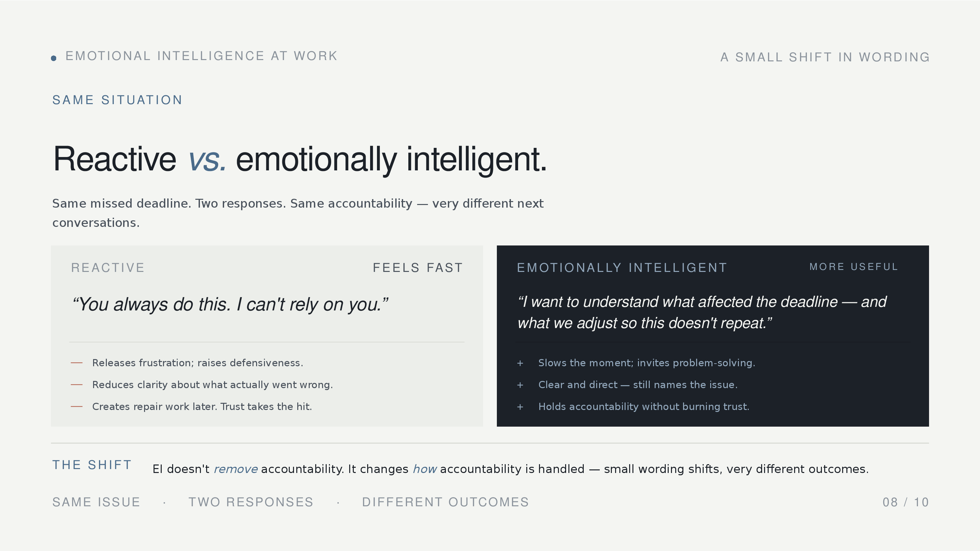
Task: Click the "TWO RESPONSES" footer item
Action: pyautogui.click(x=251, y=502)
